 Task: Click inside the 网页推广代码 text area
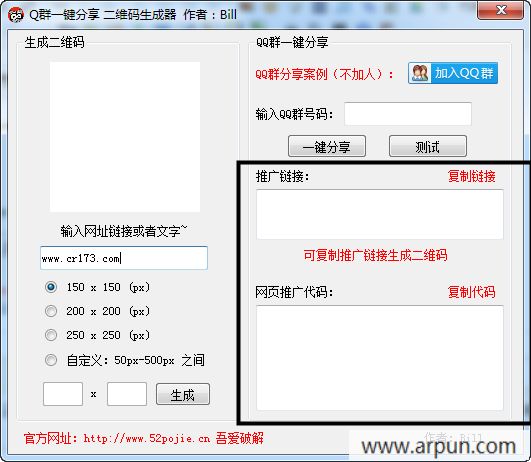(x=380, y=358)
